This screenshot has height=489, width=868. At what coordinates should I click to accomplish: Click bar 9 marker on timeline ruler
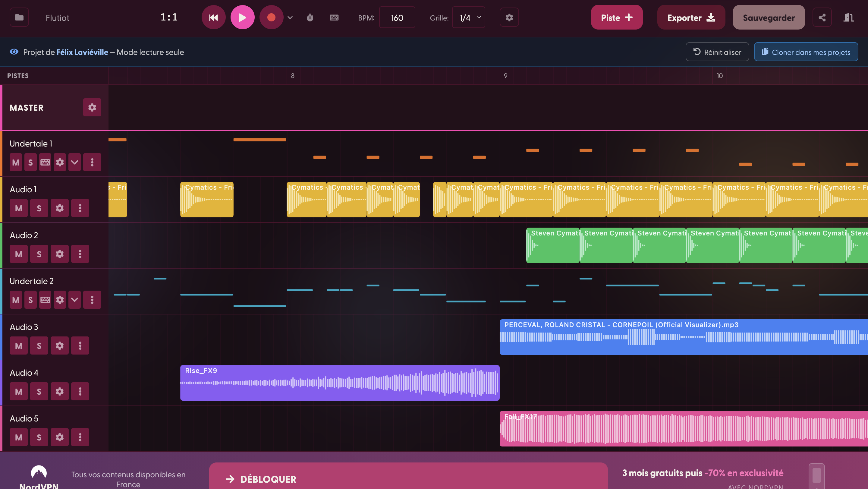tap(505, 76)
